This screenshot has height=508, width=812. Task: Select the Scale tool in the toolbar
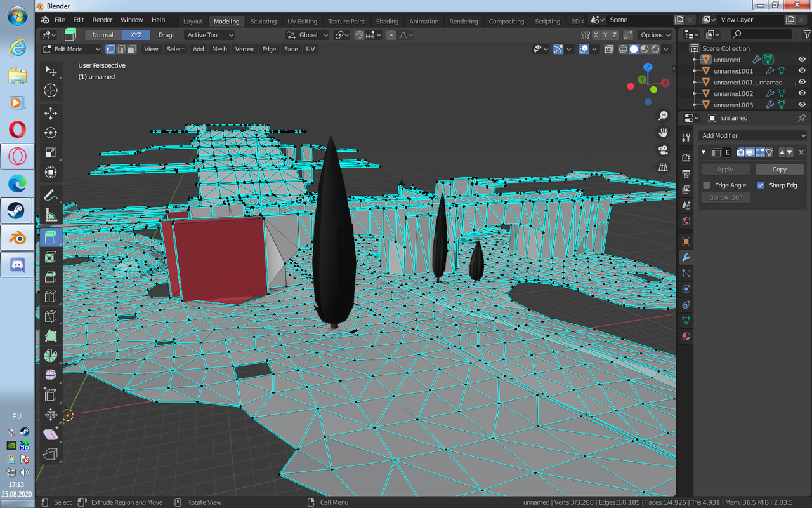(51, 152)
